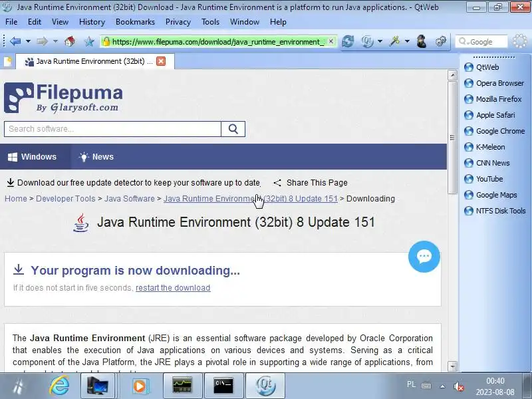
Task: Open the File menu
Action: pos(11,22)
